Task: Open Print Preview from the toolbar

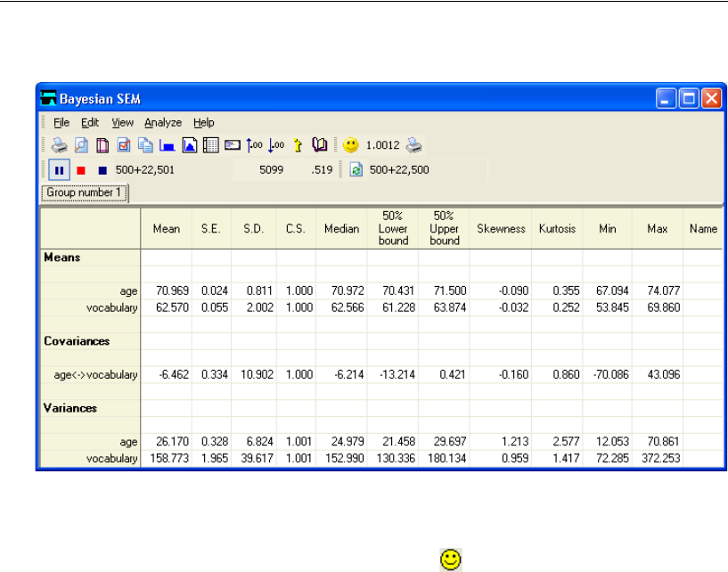Action: click(80, 145)
